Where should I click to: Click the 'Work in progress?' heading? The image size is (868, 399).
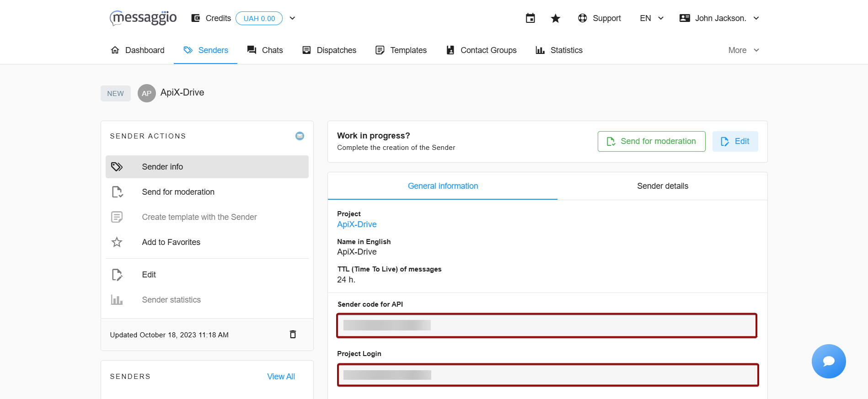(374, 136)
